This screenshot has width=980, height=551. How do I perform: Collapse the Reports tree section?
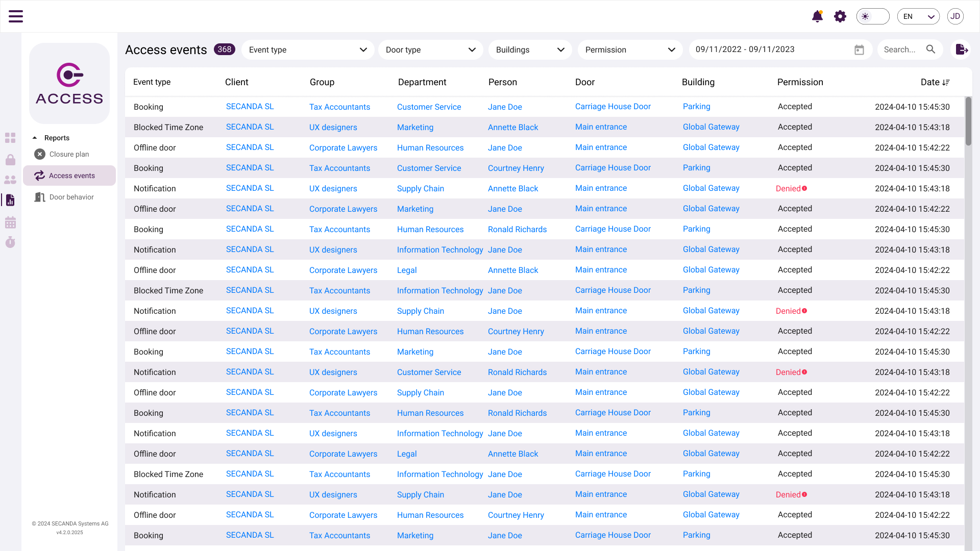click(x=35, y=138)
